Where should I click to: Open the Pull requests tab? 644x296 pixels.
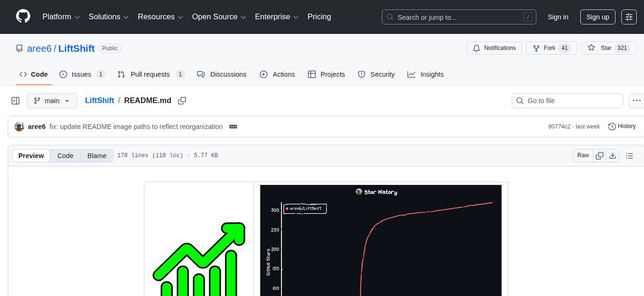(150, 74)
